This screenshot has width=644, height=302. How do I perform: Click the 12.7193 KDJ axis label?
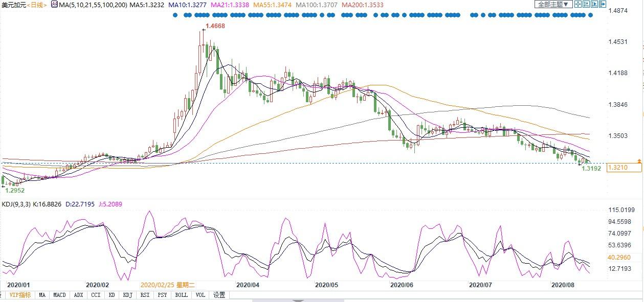tap(619, 268)
